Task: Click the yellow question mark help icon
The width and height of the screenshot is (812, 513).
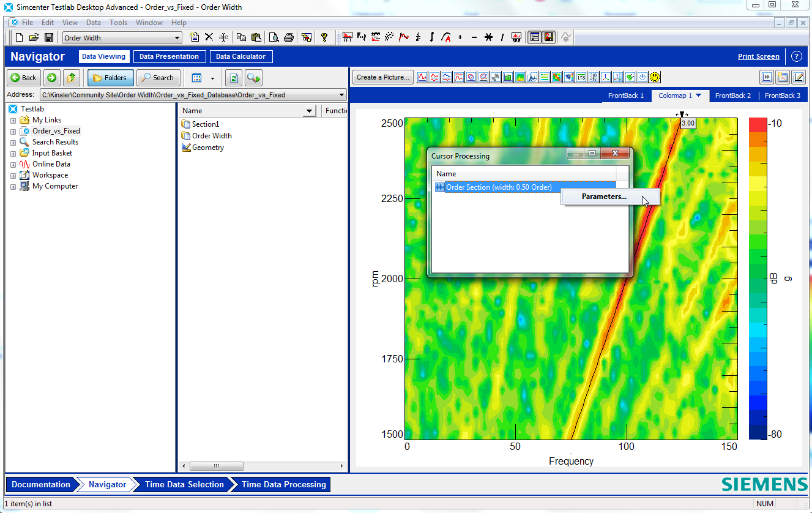Action: (x=324, y=37)
